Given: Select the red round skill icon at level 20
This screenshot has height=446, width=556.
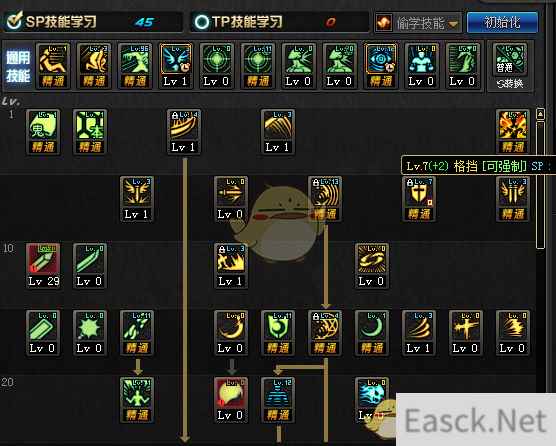Looking at the screenshot, I should [x=230, y=400].
